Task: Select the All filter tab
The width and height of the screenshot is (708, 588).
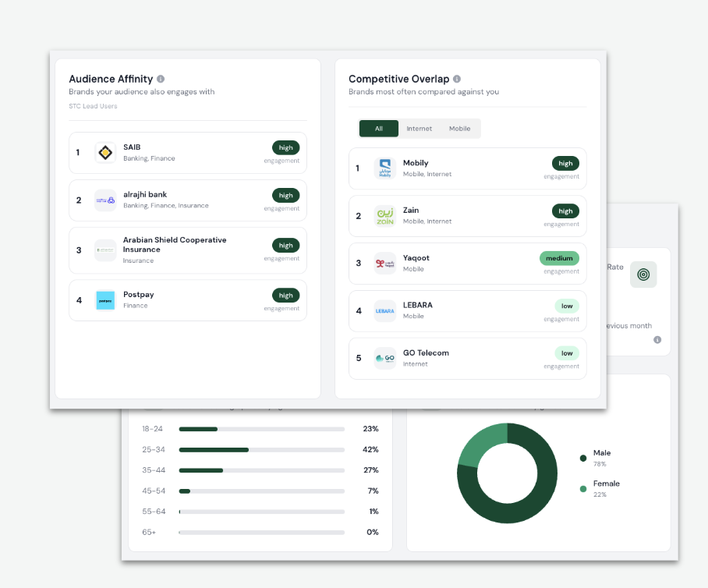Action: (x=379, y=129)
